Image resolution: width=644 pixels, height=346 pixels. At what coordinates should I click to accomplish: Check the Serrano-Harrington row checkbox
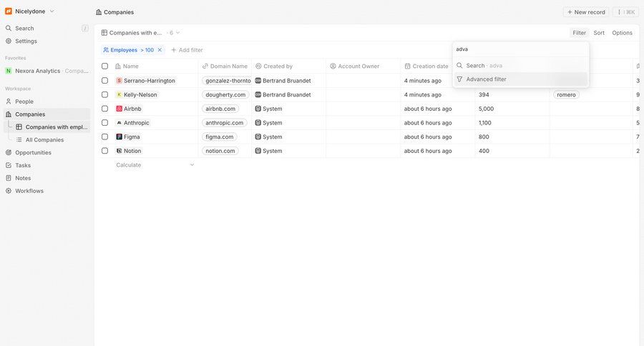pyautogui.click(x=104, y=81)
